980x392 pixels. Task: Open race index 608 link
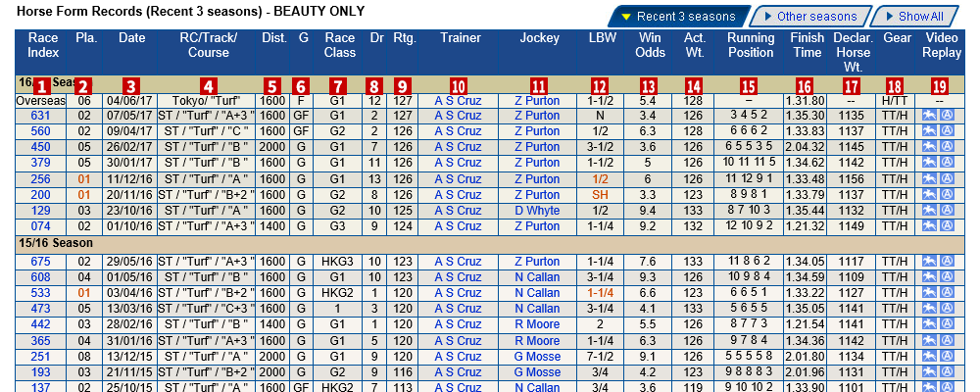[x=40, y=277]
